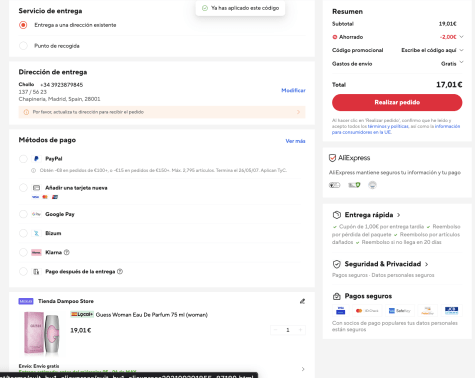Viewport: 475px width, 378px height.
Task: Click the Modificar address link
Action: coord(293,90)
